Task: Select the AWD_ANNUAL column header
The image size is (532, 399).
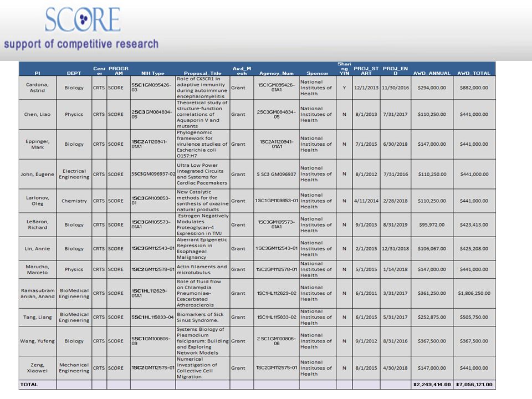Action: pyautogui.click(x=432, y=73)
